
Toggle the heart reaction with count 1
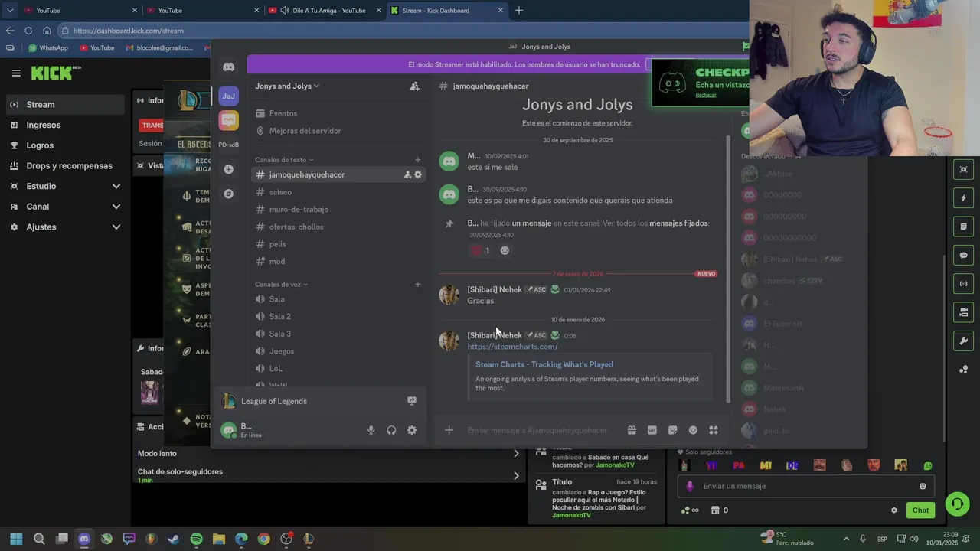[481, 250]
